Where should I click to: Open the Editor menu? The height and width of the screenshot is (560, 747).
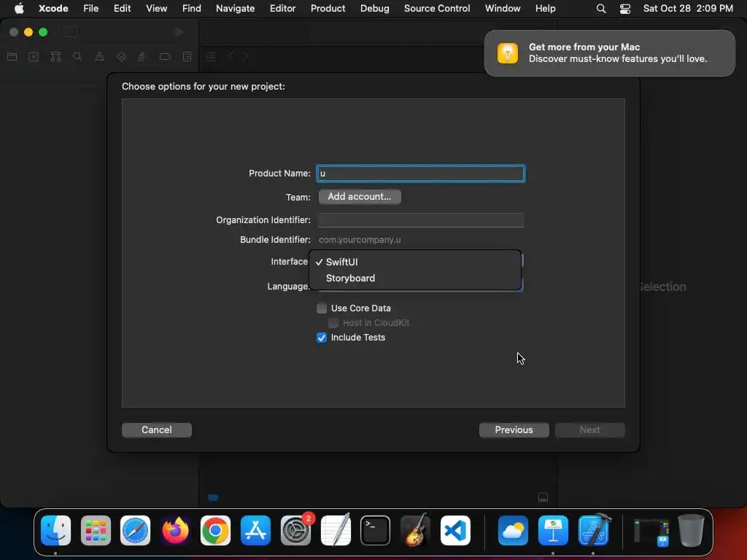(x=282, y=9)
